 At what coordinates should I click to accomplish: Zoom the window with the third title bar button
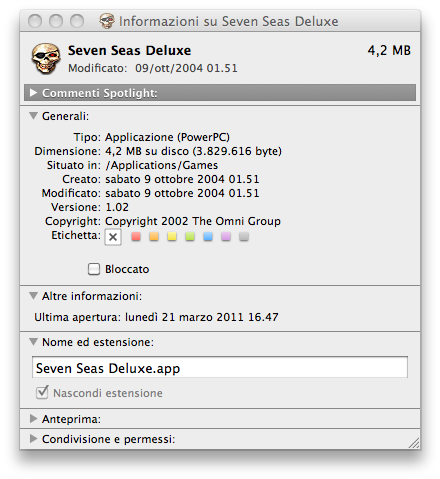77,21
